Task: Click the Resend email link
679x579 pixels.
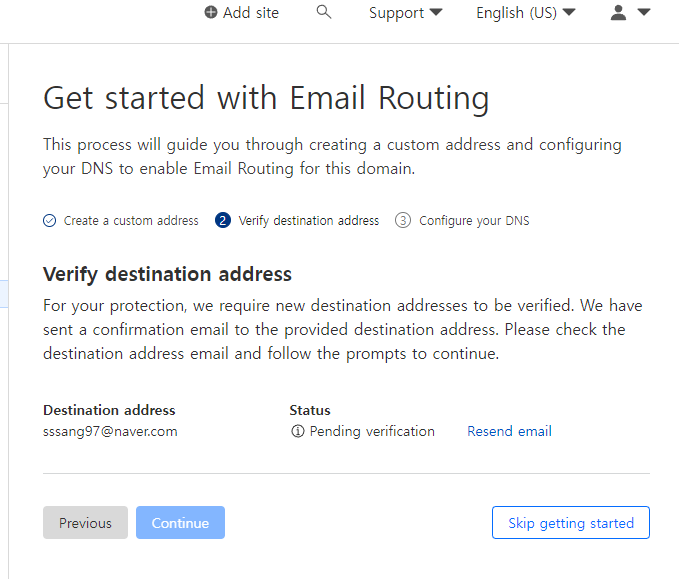Action: [x=509, y=432]
